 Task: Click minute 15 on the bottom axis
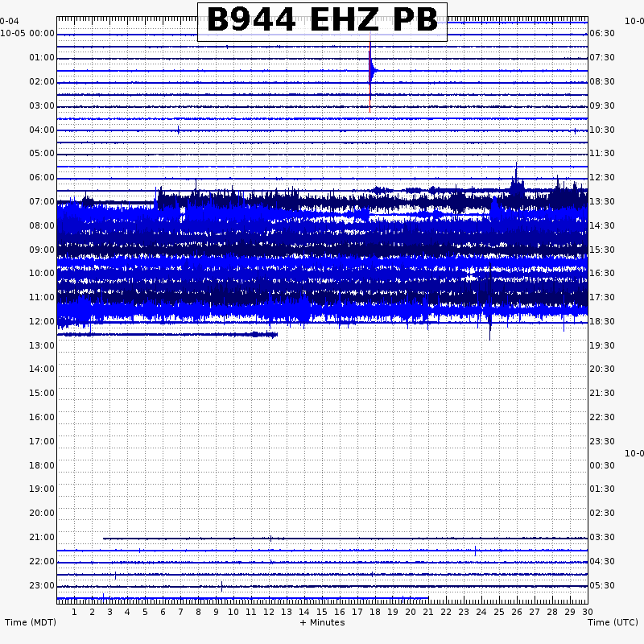(322, 612)
